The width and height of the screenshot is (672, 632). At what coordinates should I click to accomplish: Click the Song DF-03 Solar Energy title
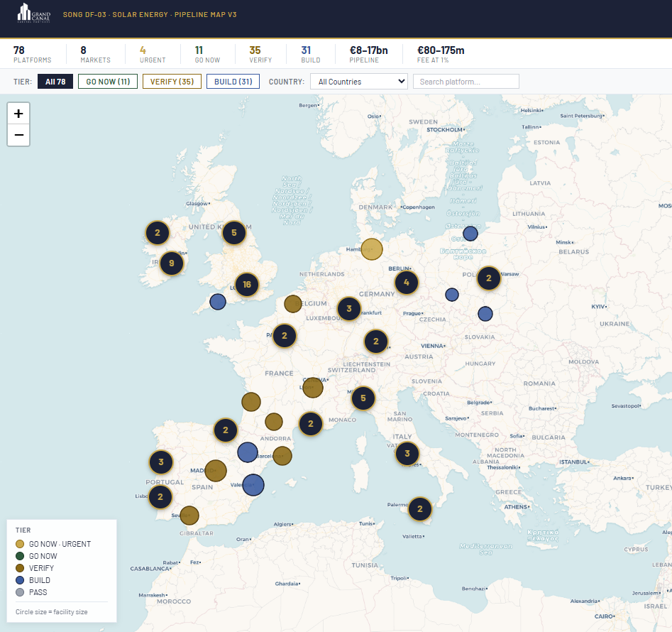click(150, 15)
